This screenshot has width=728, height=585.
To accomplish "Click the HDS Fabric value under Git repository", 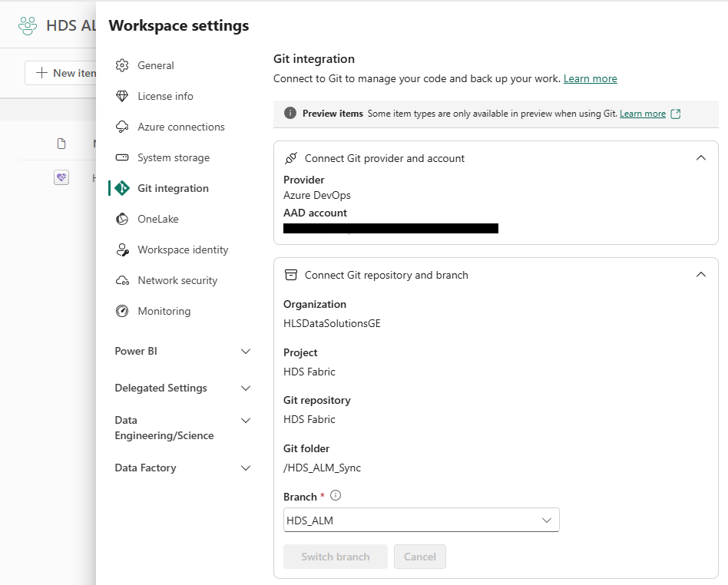I will (309, 419).
